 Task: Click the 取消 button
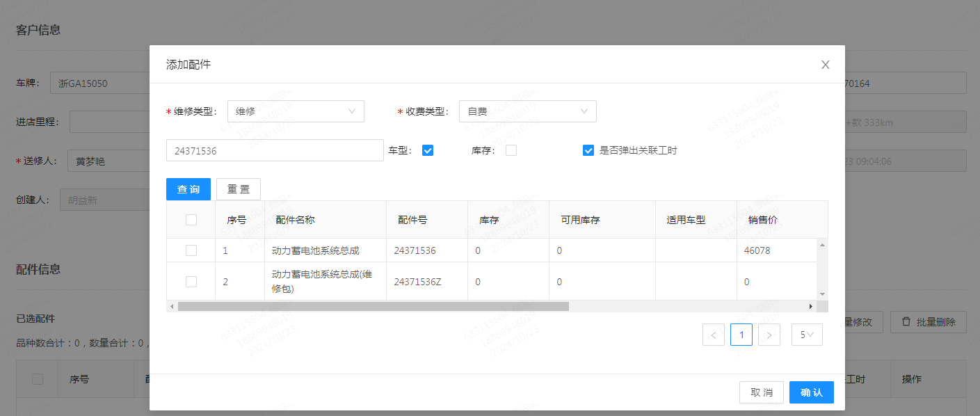pos(762,392)
